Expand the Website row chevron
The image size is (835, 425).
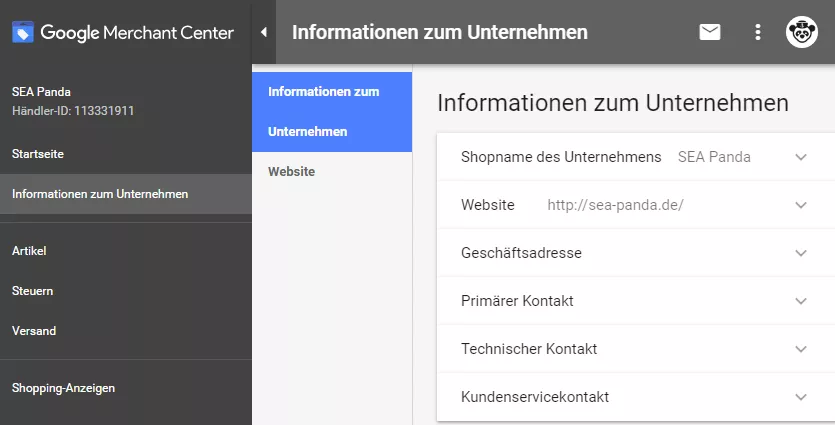pyautogui.click(x=801, y=205)
